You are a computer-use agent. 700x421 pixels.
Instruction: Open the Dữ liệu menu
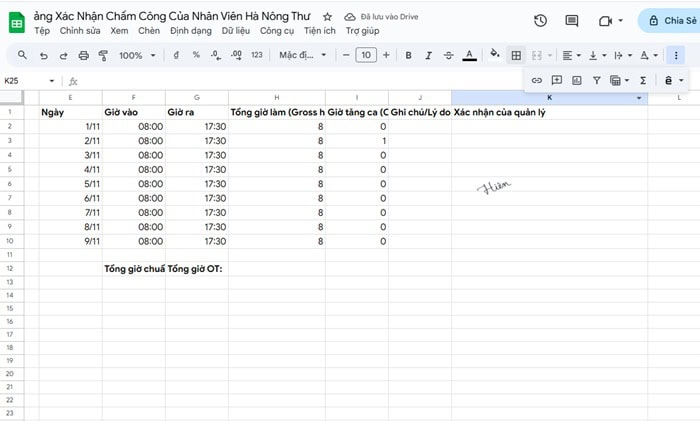(235, 31)
